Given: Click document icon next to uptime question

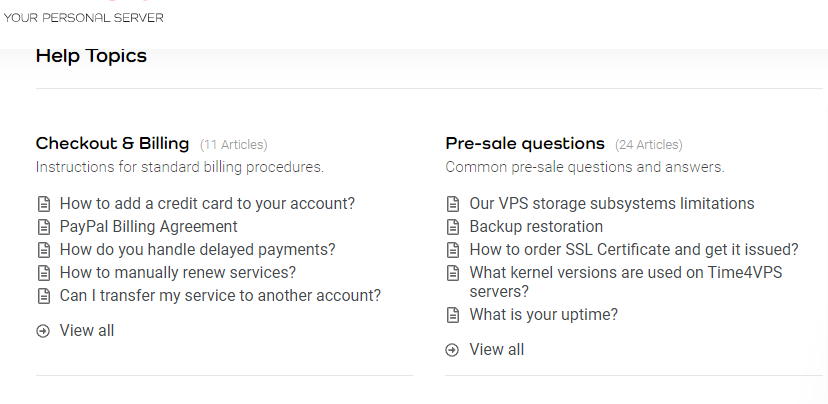Looking at the screenshot, I should [453, 315].
